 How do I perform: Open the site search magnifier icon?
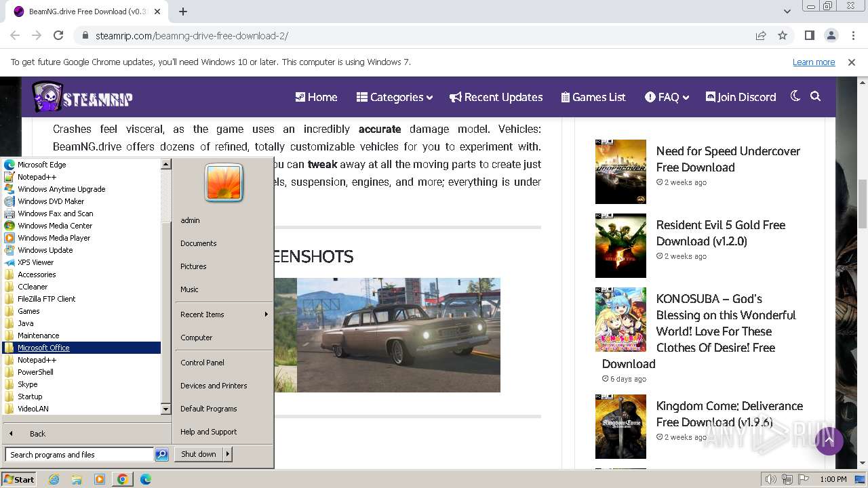tap(816, 96)
